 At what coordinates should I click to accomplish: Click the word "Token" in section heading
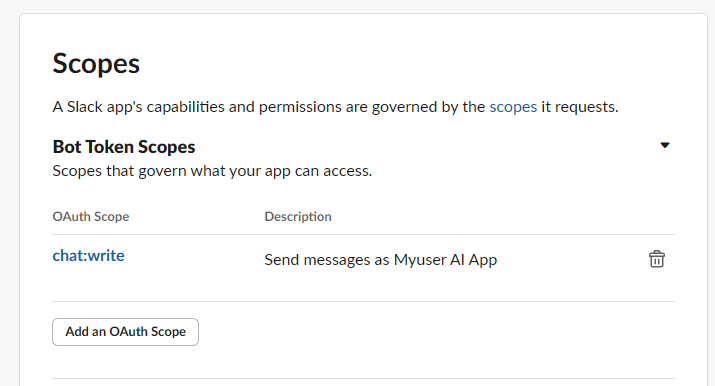(109, 147)
